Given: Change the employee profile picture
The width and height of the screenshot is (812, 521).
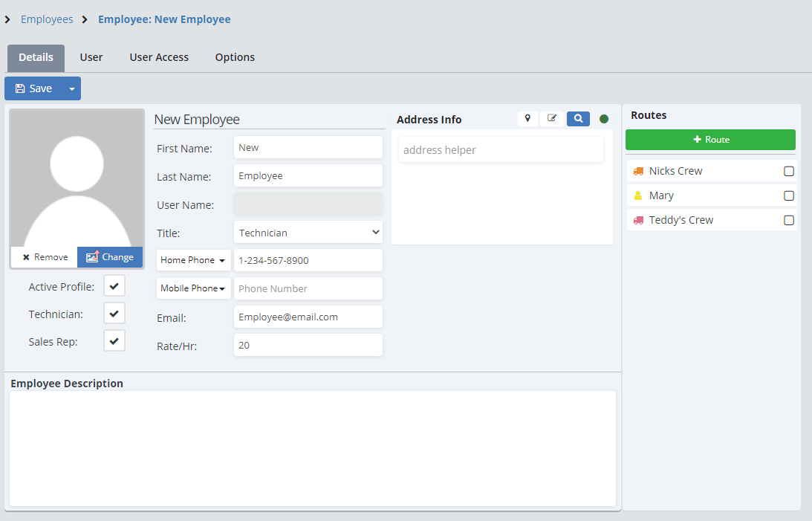Looking at the screenshot, I should (110, 257).
